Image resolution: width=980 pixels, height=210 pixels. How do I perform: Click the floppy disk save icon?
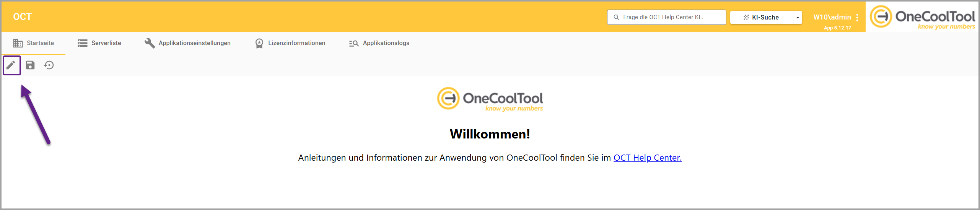pyautogui.click(x=30, y=65)
